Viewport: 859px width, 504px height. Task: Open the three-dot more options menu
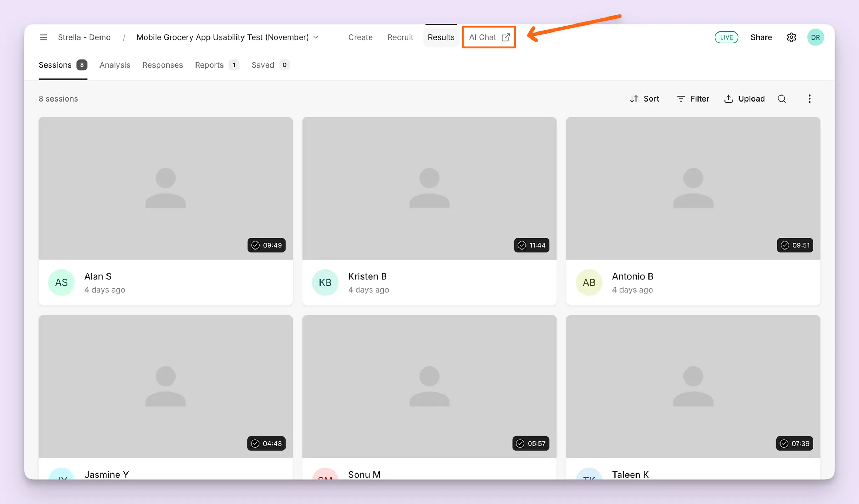(809, 99)
